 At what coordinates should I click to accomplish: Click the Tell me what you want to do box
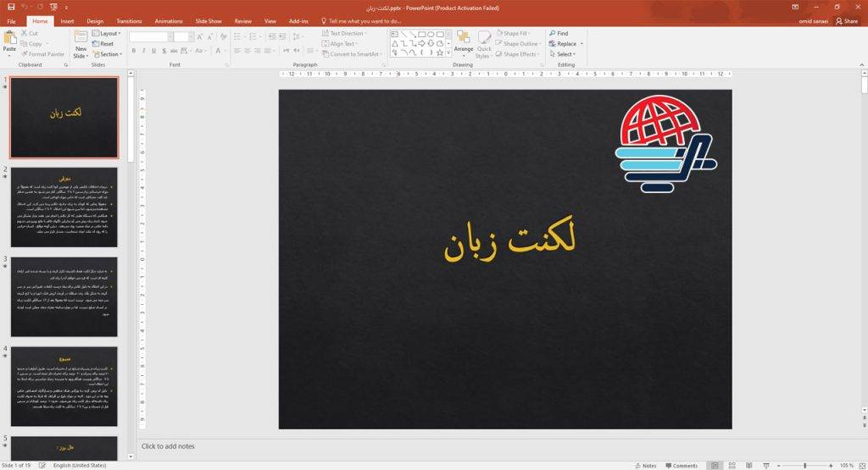[361, 21]
